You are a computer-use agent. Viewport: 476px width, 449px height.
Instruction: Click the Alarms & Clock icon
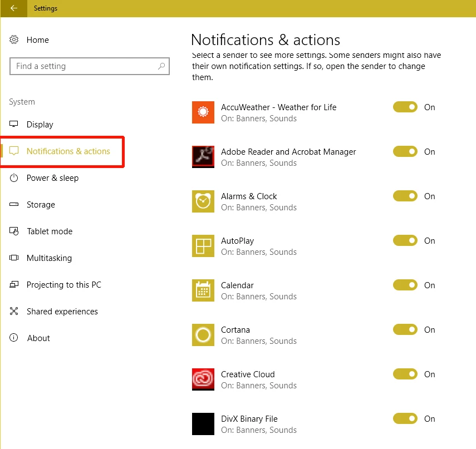point(203,201)
